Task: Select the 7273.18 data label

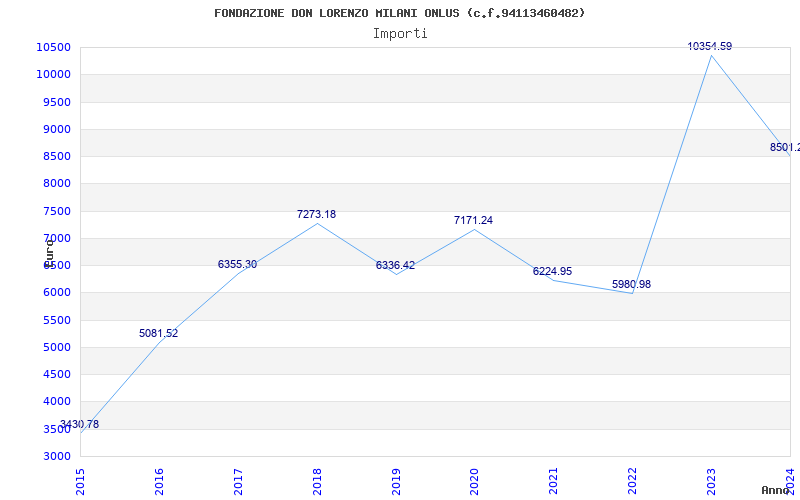Action: [x=316, y=214]
